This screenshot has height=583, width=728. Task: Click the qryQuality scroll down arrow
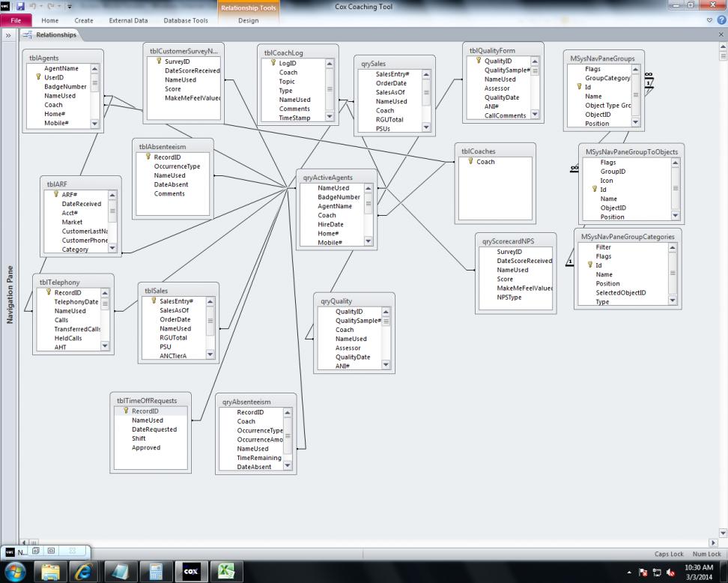point(386,365)
